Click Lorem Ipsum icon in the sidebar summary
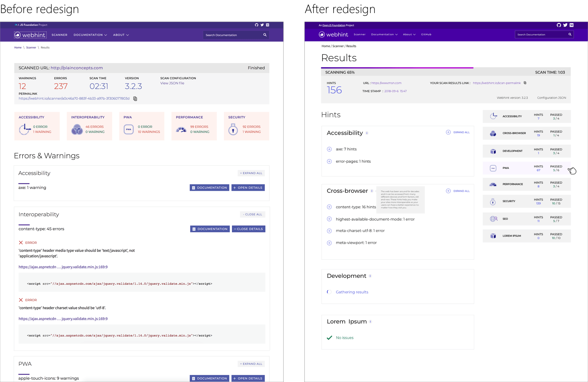Image resolution: width=588 pixels, height=382 pixels. pos(493,236)
